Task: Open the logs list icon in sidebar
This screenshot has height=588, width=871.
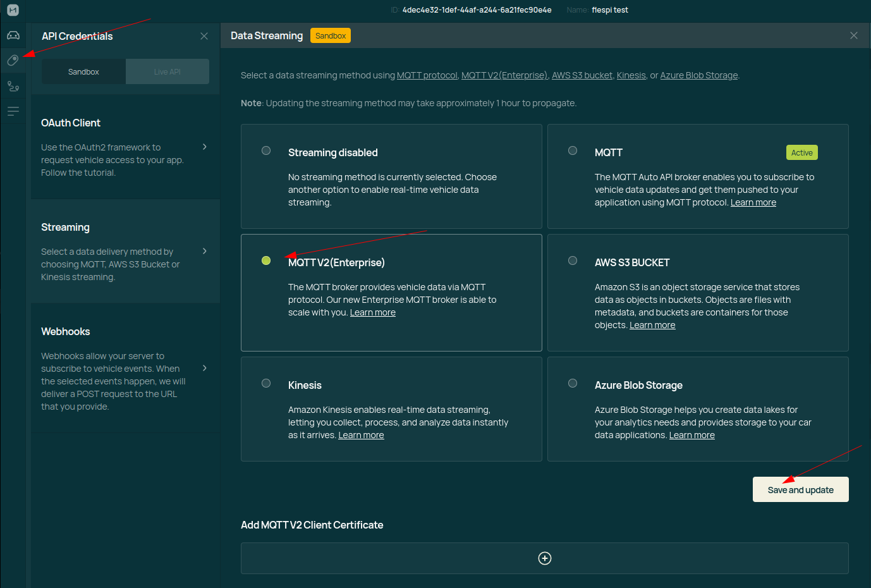Action: pos(13,111)
